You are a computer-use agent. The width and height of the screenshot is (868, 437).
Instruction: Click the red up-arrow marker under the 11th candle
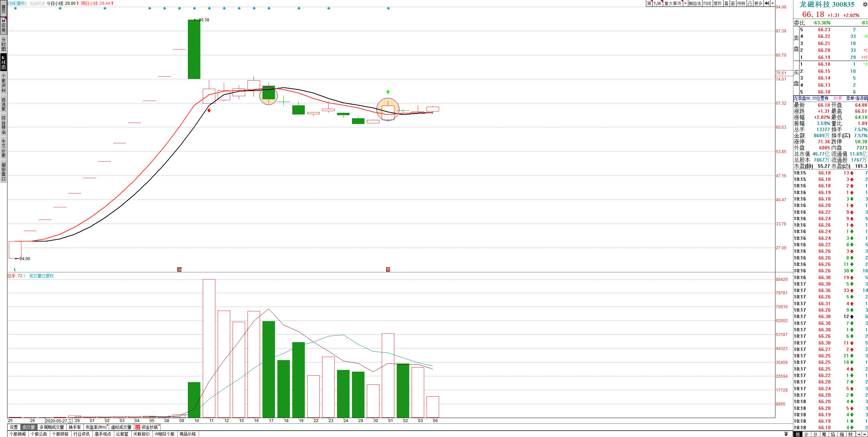click(209, 110)
